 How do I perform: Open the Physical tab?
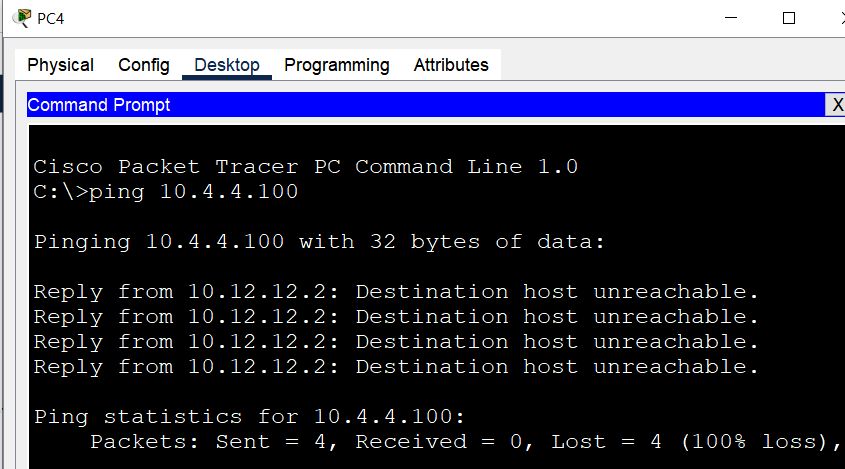(60, 65)
